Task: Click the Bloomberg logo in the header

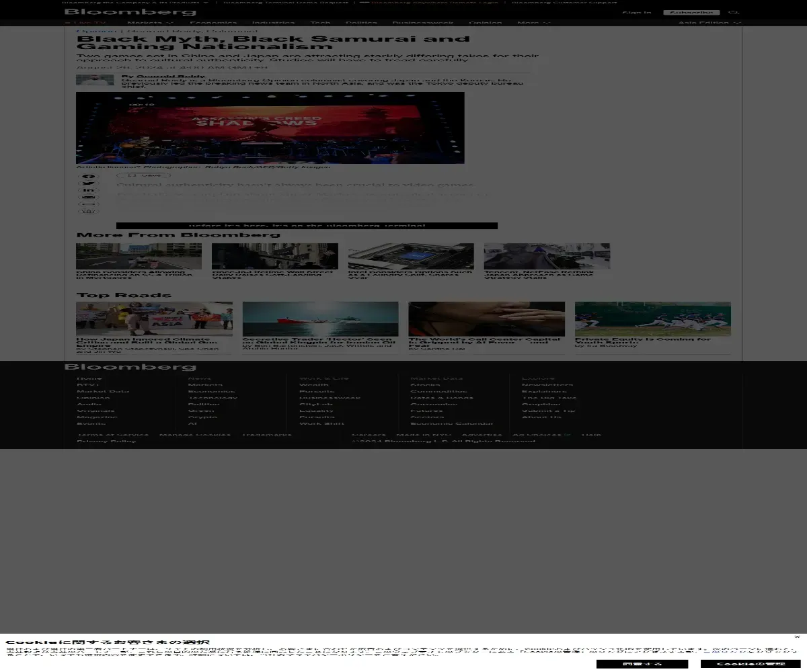Action: [130, 12]
